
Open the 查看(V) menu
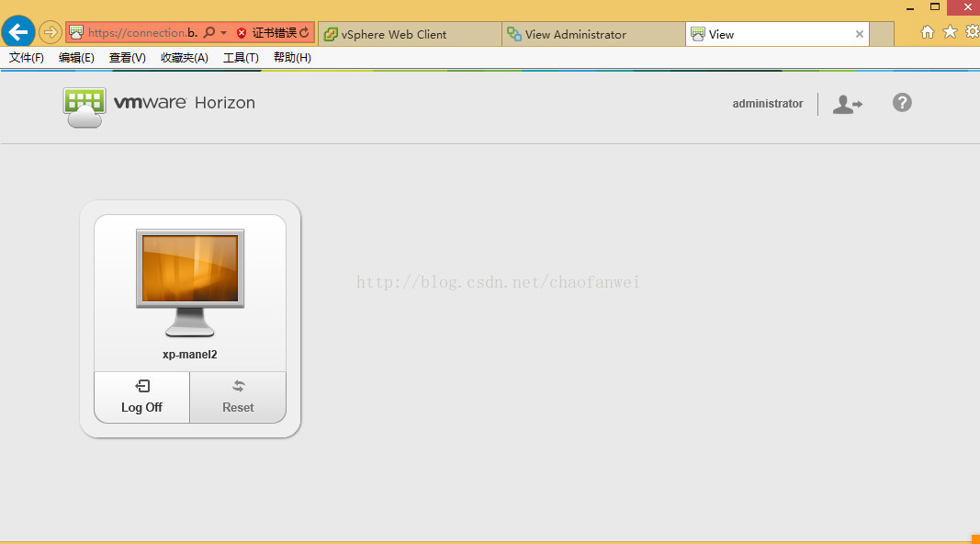(x=128, y=58)
